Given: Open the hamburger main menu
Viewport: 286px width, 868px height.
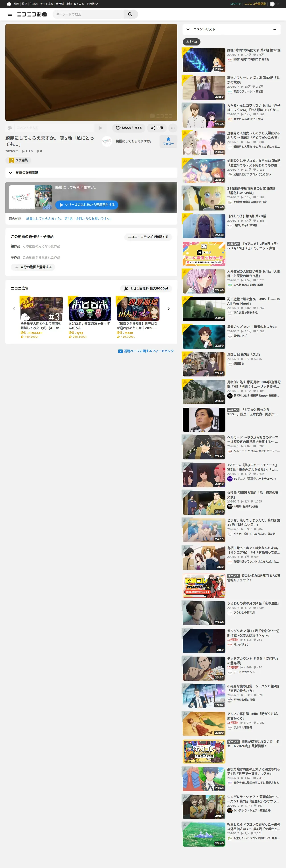Looking at the screenshot, I should tap(10, 14).
